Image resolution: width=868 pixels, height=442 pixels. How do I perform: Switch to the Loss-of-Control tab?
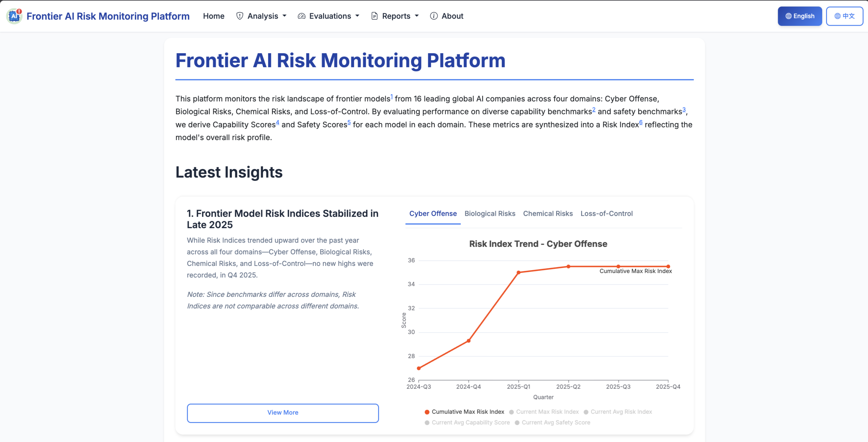pyautogui.click(x=606, y=214)
